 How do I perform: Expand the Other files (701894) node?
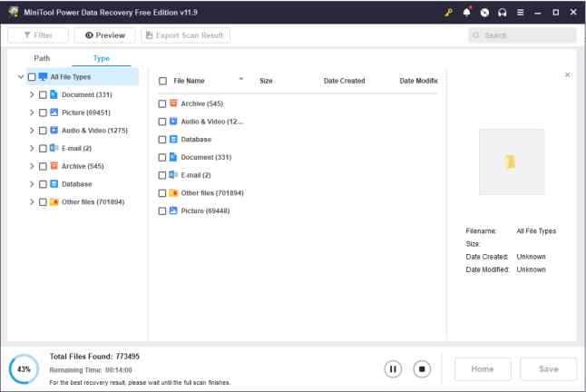32,201
